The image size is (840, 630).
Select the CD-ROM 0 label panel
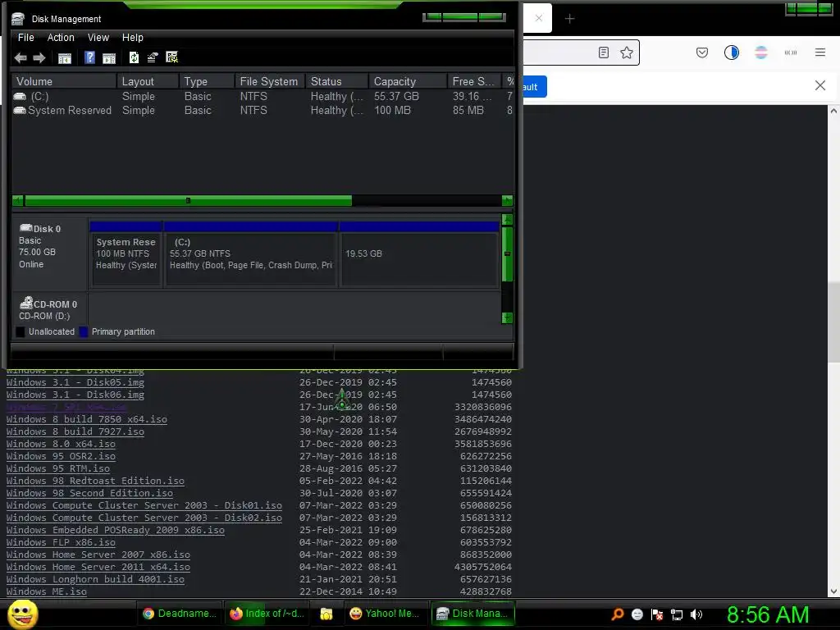point(50,309)
